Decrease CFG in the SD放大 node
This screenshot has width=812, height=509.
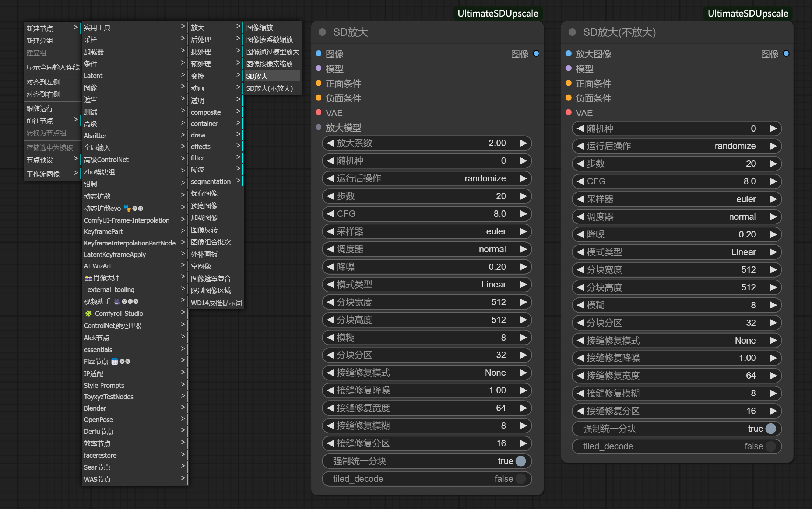tap(330, 214)
